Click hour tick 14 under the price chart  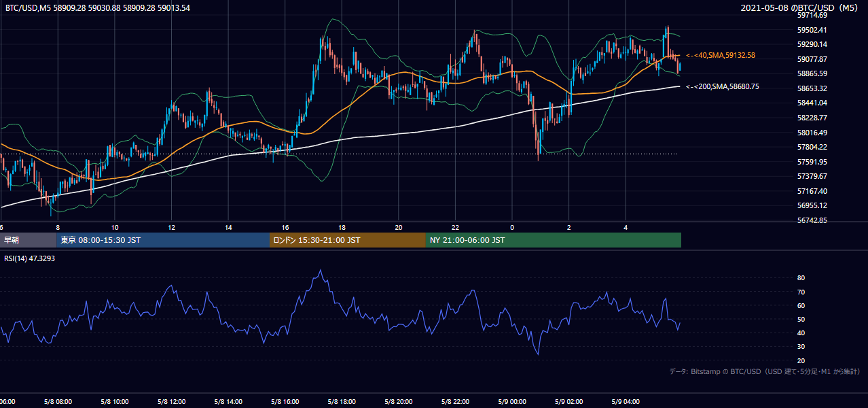tap(228, 227)
